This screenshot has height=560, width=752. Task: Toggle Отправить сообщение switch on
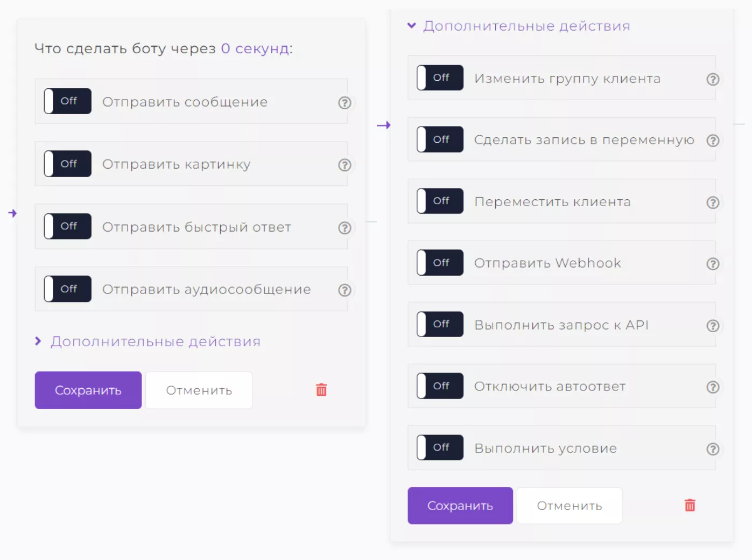(x=67, y=101)
